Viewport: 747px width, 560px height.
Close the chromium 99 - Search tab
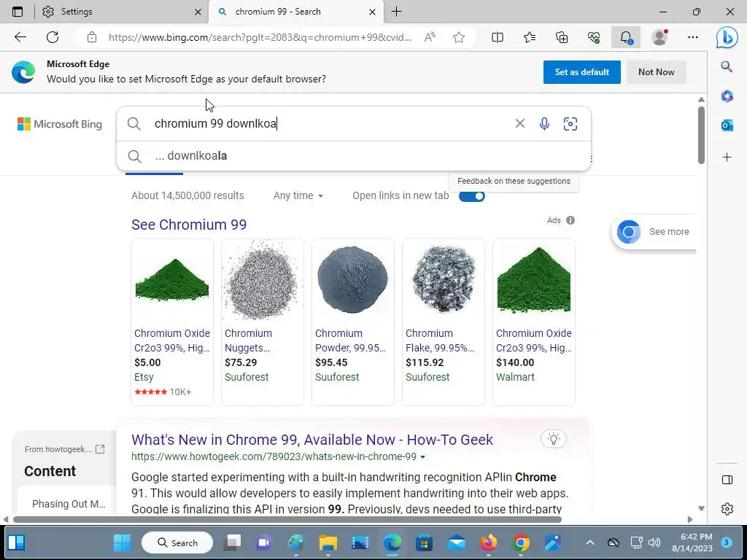(x=373, y=12)
